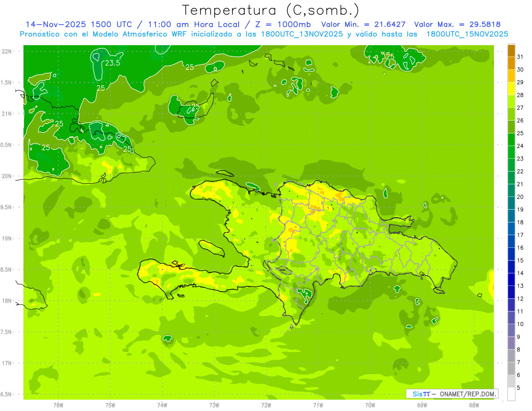Pick the legend swatch between 30 and 31
The image size is (532, 411).
coord(511,63)
